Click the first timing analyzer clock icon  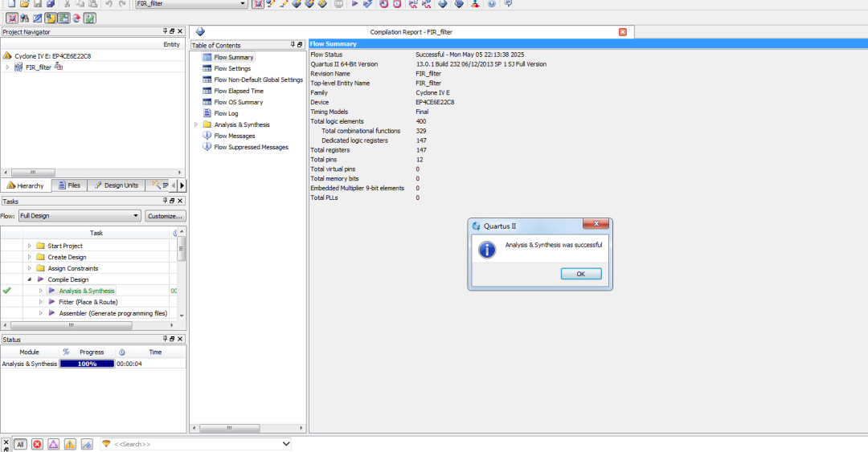[x=383, y=3]
